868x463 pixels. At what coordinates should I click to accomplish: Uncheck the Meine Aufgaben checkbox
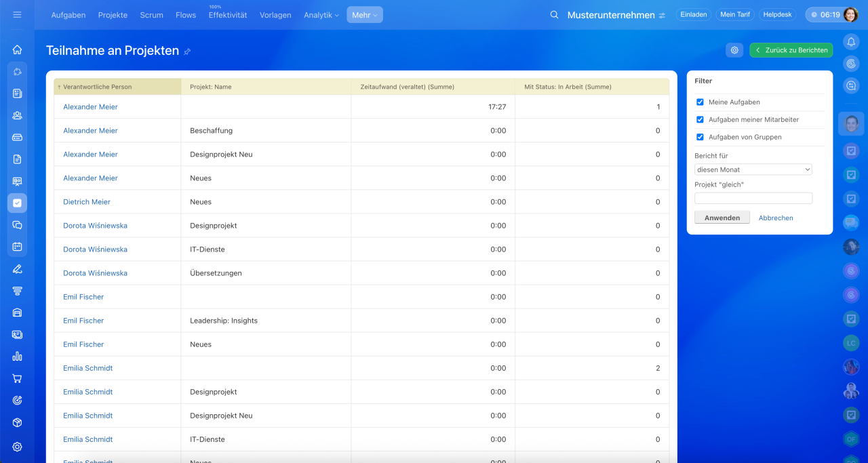(701, 102)
